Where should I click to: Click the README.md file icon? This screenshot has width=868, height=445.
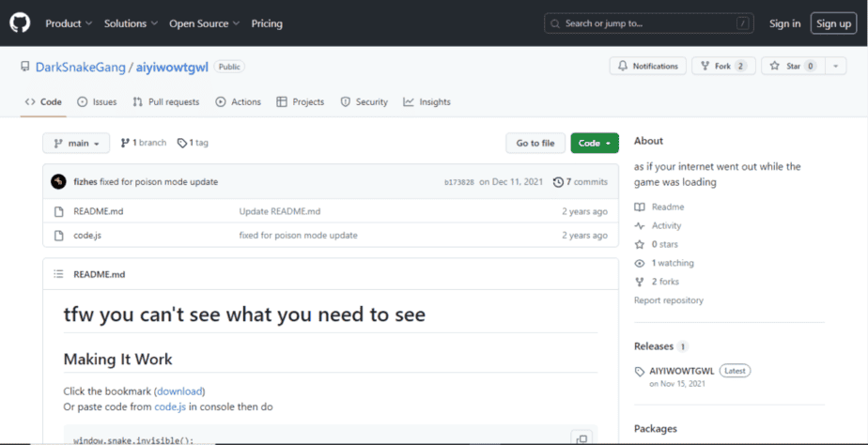[58, 211]
